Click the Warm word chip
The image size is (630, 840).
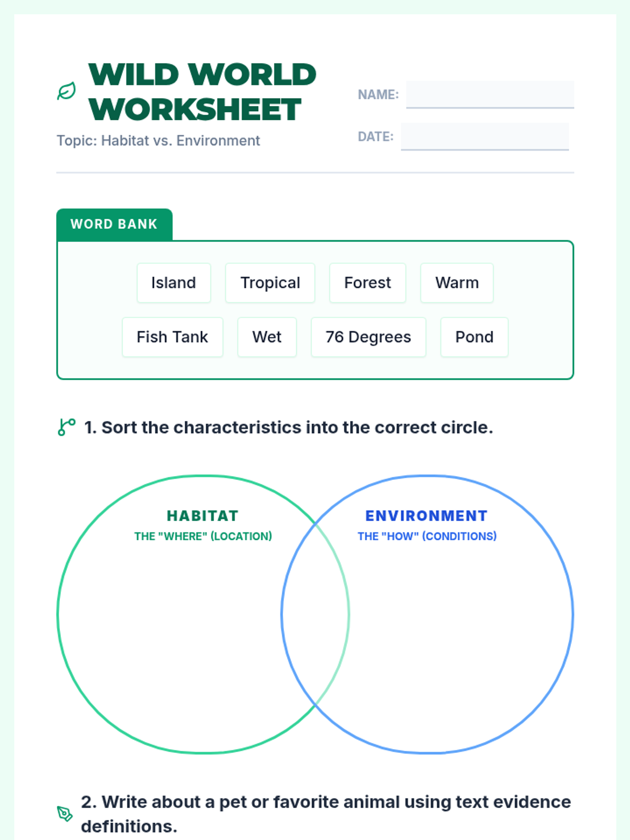[456, 283]
